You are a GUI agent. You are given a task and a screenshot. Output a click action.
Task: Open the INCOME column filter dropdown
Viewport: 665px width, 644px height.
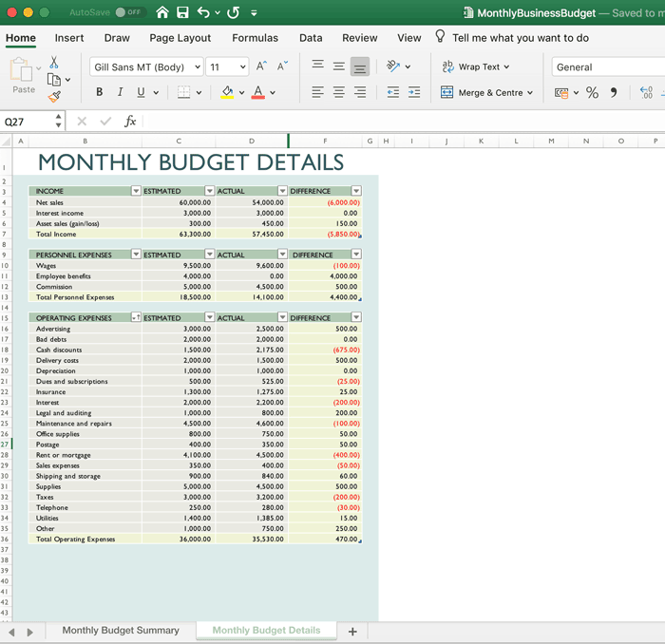pyautogui.click(x=136, y=191)
